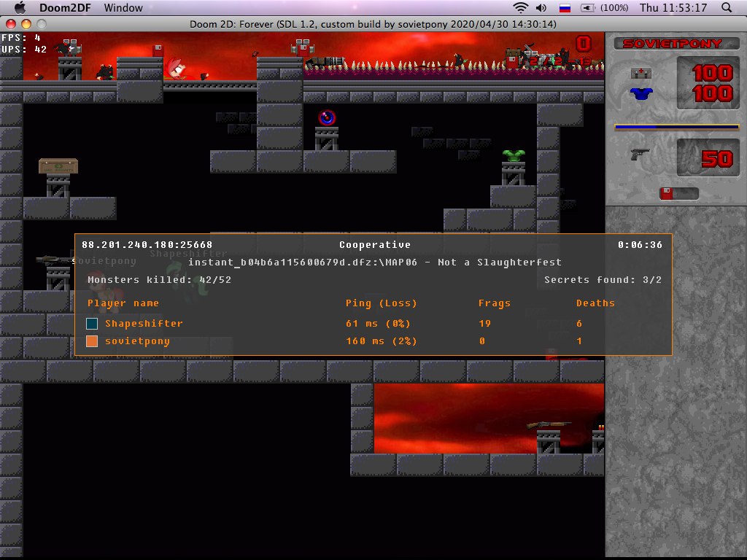The image size is (747, 560).
Task: Click the elapsed time 0:06:36
Action: [x=640, y=245]
